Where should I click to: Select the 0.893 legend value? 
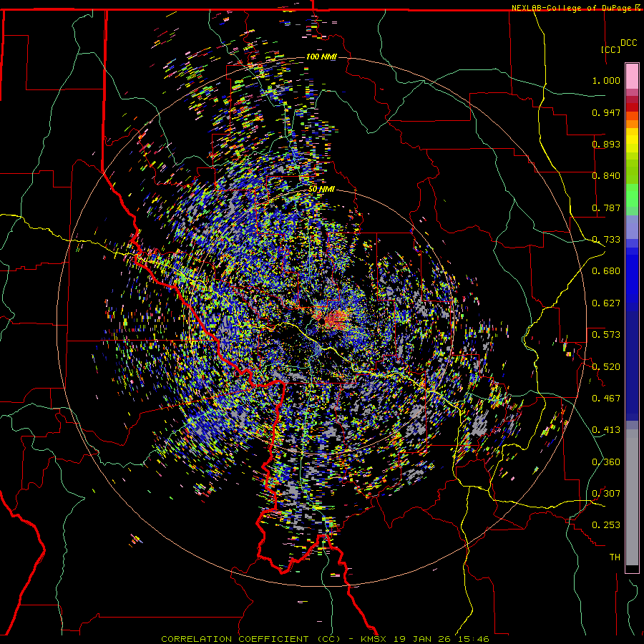(x=606, y=144)
